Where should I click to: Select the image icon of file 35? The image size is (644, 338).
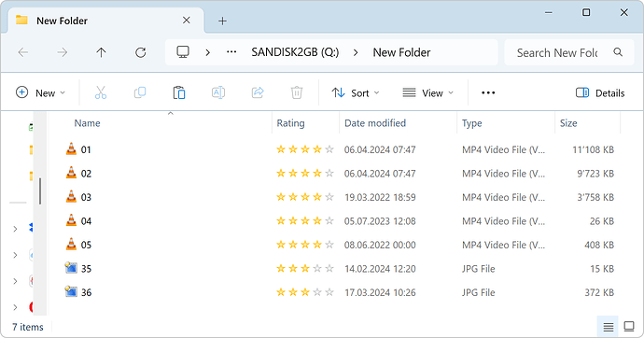[71, 268]
